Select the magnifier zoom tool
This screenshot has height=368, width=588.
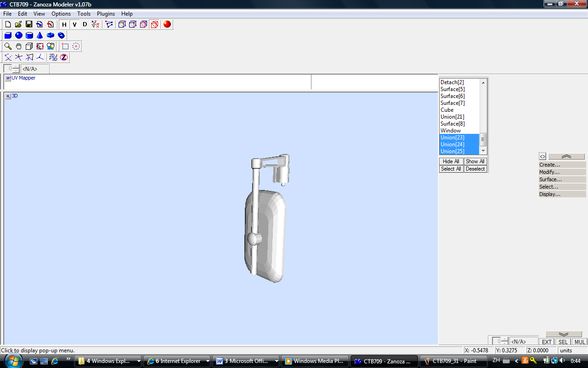(x=8, y=46)
